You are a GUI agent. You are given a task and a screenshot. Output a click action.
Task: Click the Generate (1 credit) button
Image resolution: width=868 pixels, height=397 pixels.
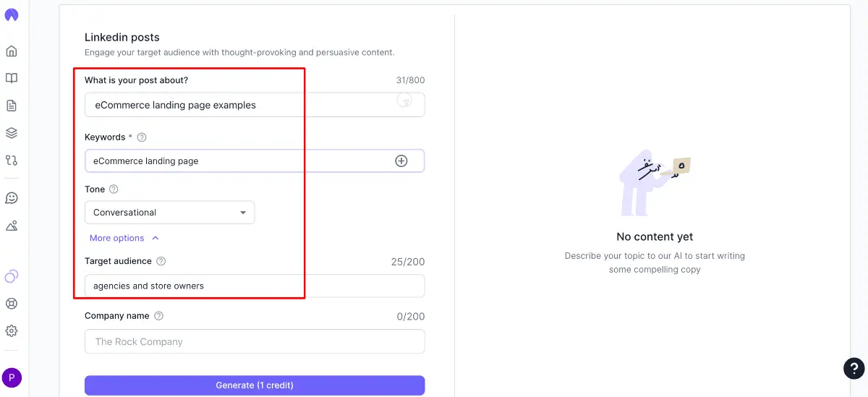point(255,385)
